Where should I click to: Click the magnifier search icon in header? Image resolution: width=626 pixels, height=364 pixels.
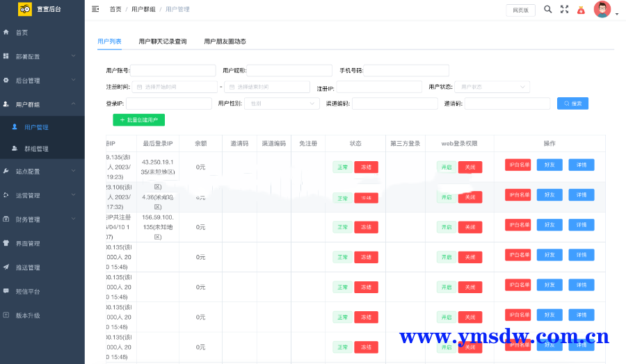tap(547, 9)
